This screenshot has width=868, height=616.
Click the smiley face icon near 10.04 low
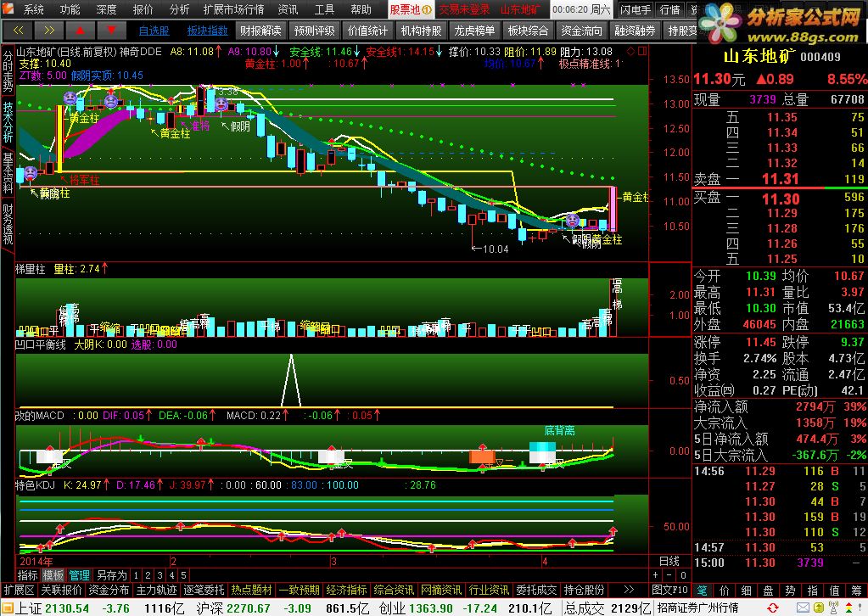(573, 221)
